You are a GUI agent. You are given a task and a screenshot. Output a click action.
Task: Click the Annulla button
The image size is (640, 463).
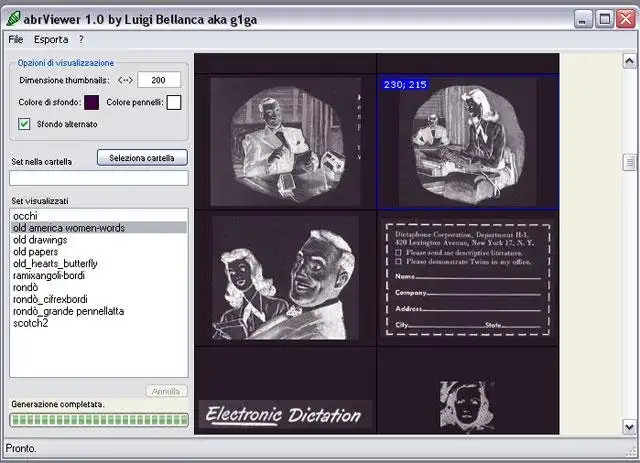click(x=166, y=391)
